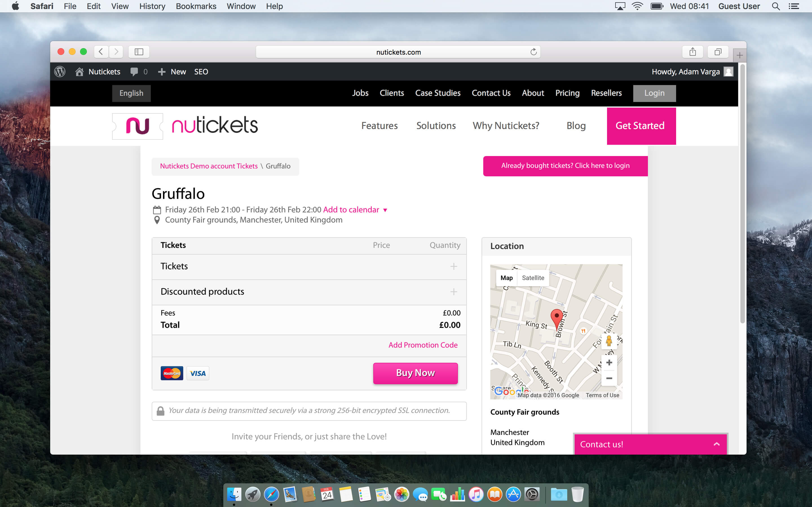Expand the Discounted products section
Image resolution: width=812 pixels, height=507 pixels.
453,292
